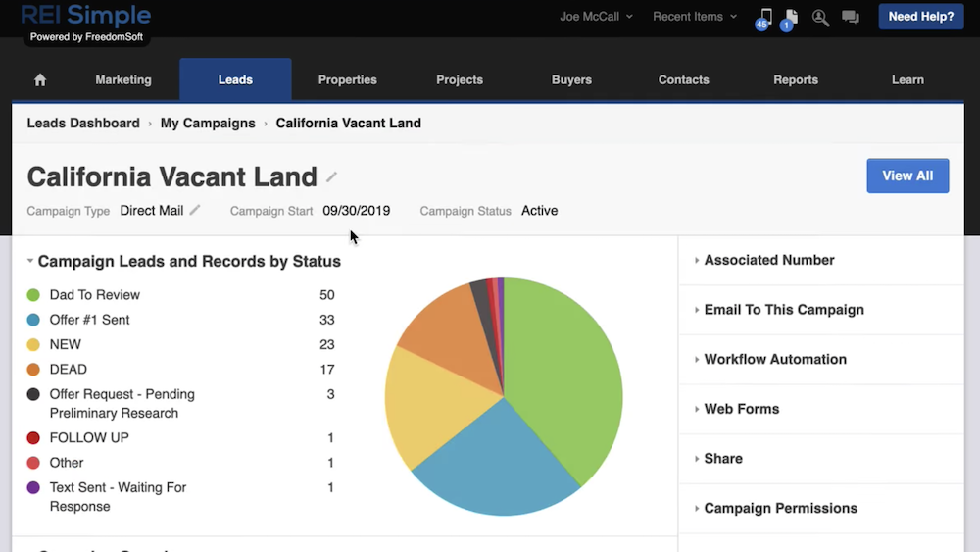Screen dimensions: 980x552
Task: Click the REI Simple logo
Action: tap(86, 16)
